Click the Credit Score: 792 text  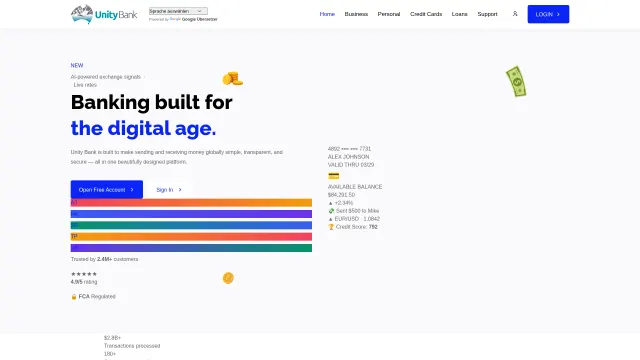357,227
